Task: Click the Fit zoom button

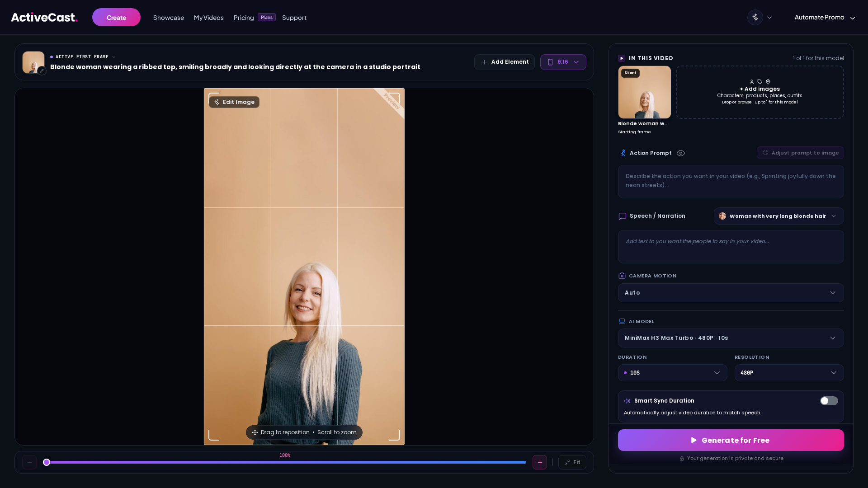Action: [572, 462]
